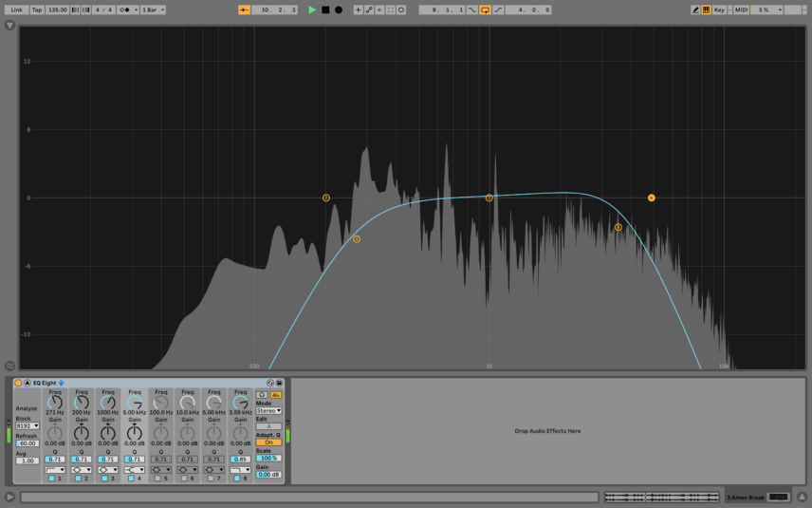812x508 pixels.
Task: Click the MIDI map mode button
Action: (741, 9)
